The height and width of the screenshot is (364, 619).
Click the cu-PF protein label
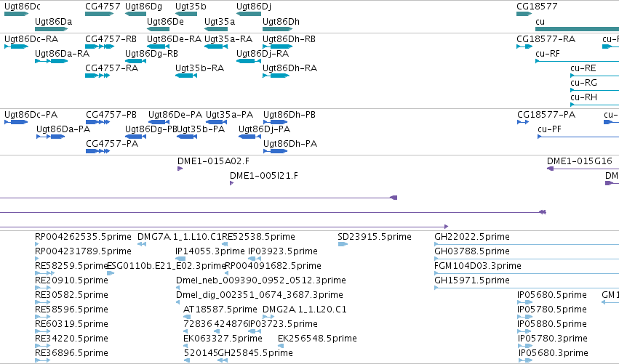click(x=549, y=129)
